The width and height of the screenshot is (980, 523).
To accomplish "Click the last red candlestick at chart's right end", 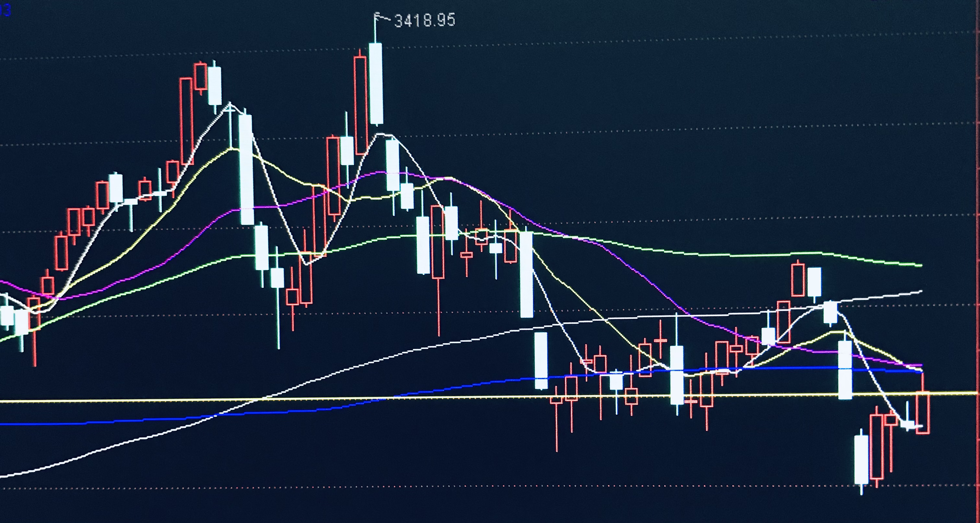I will tap(923, 412).
